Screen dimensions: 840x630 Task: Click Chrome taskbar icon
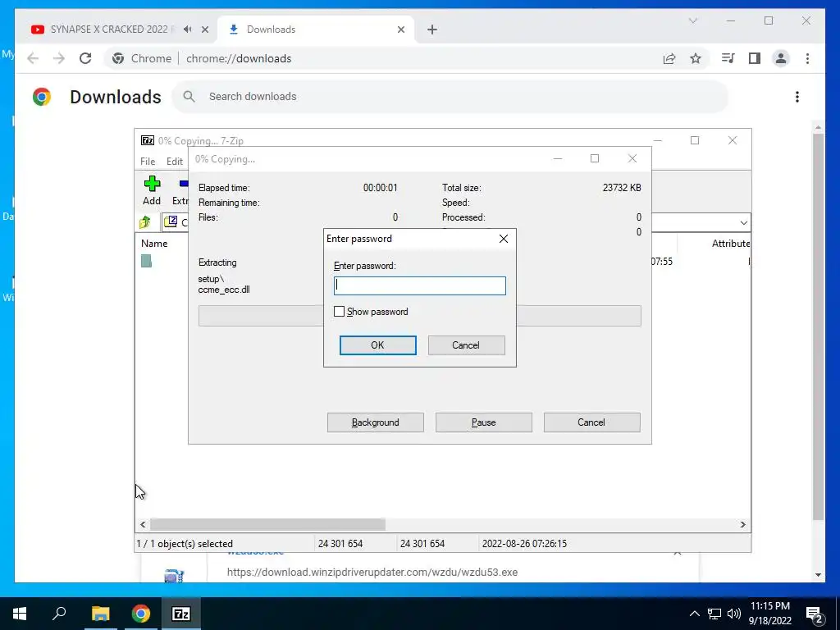click(x=141, y=614)
